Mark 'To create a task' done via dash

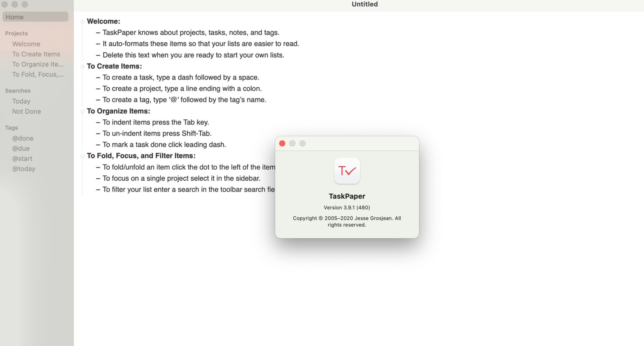click(x=98, y=78)
